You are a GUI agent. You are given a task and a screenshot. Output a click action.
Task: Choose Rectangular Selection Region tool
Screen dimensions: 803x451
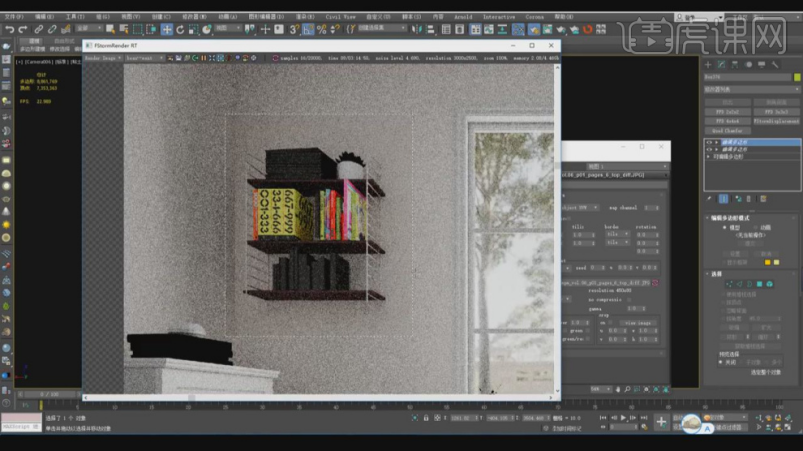pos(137,29)
